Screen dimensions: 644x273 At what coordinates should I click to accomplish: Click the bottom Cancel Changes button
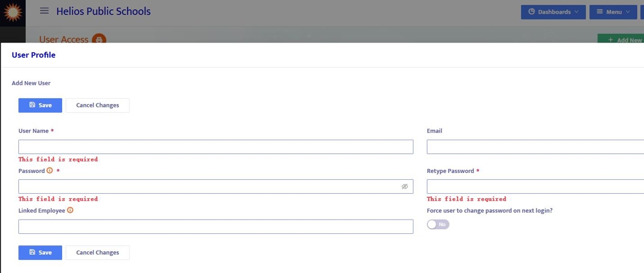(x=97, y=252)
